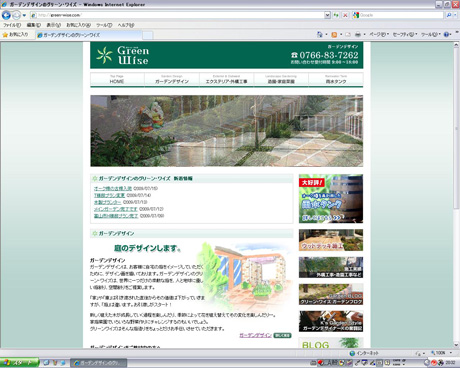Click the IE window button in taskbar
This screenshot has width=460, height=368.
tap(99, 363)
